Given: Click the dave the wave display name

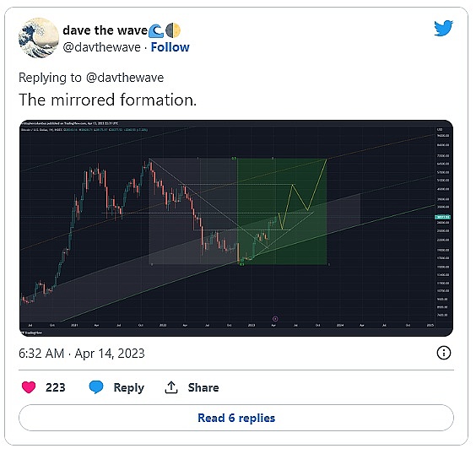Looking at the screenshot, I should point(105,30).
